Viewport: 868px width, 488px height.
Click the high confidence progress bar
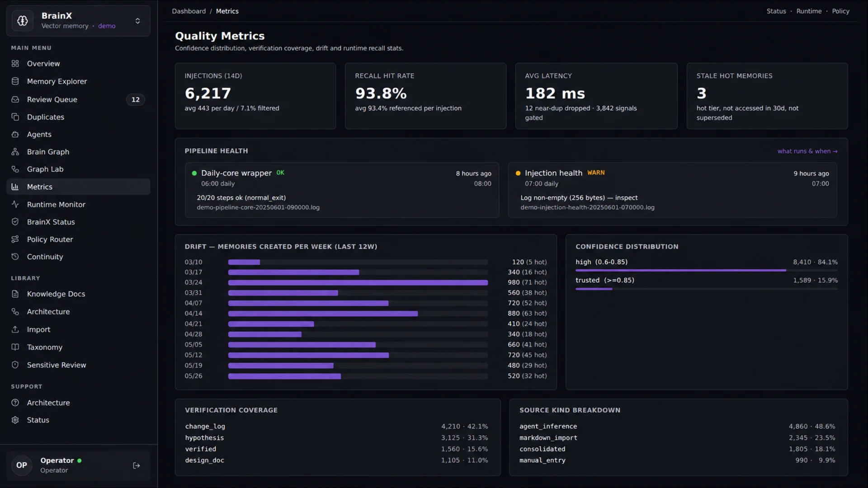[x=706, y=270]
